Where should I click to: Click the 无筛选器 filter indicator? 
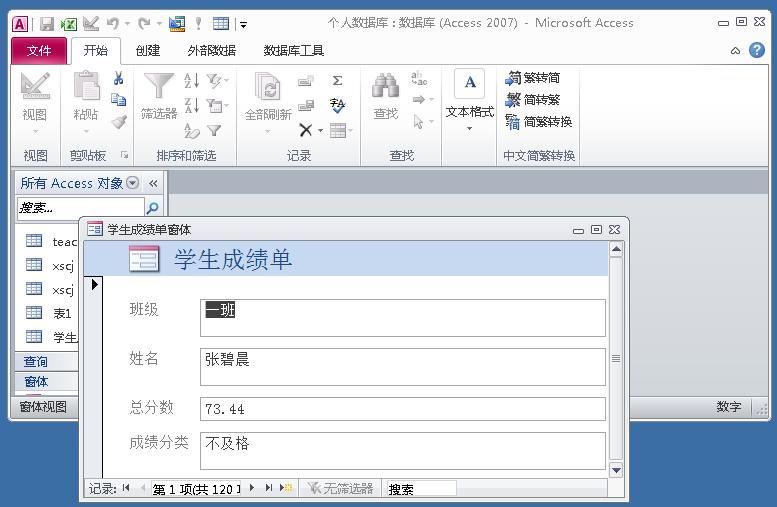(x=340, y=489)
